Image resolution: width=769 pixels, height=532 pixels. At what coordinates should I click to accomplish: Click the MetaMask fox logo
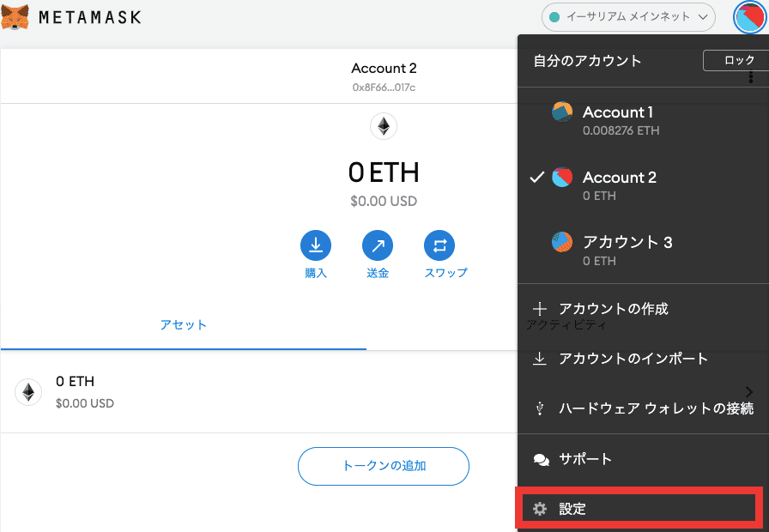coord(15,16)
